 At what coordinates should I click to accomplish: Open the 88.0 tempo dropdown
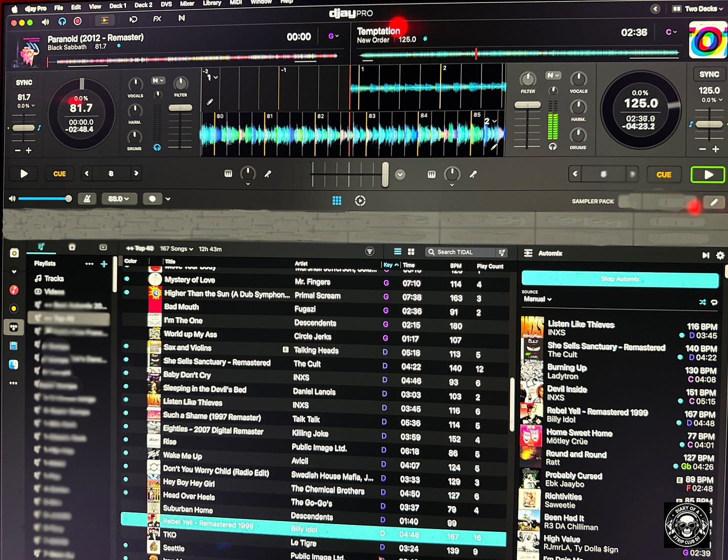tap(118, 199)
